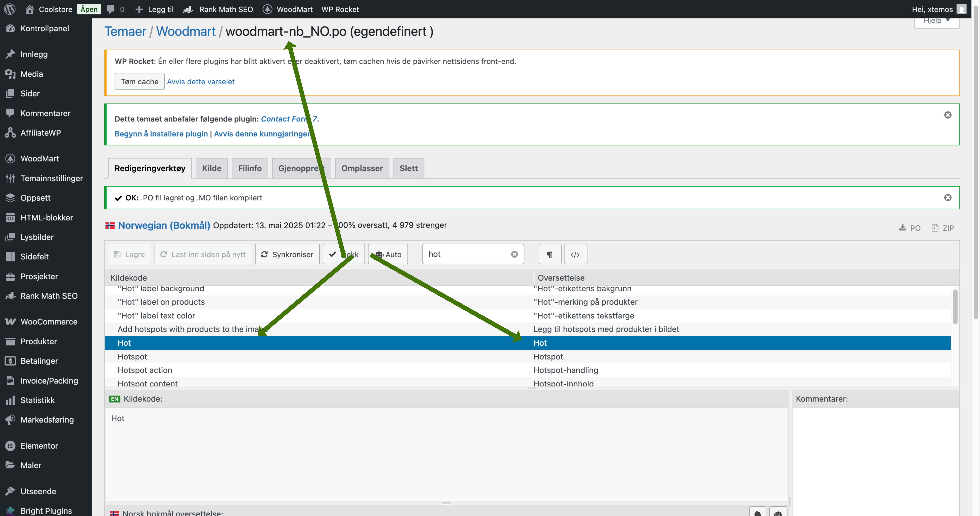The width and height of the screenshot is (980, 516).
Task: Click the Auto translate button
Action: click(x=388, y=254)
